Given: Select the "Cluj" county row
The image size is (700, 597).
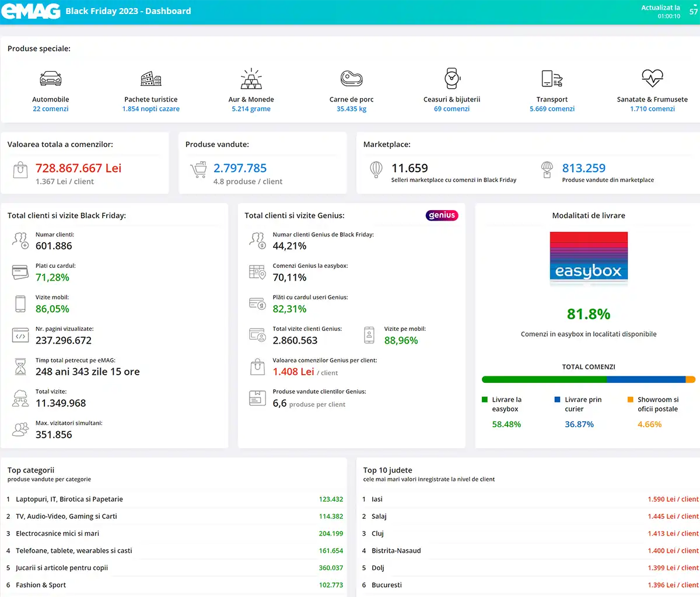Looking at the screenshot, I should (530, 533).
